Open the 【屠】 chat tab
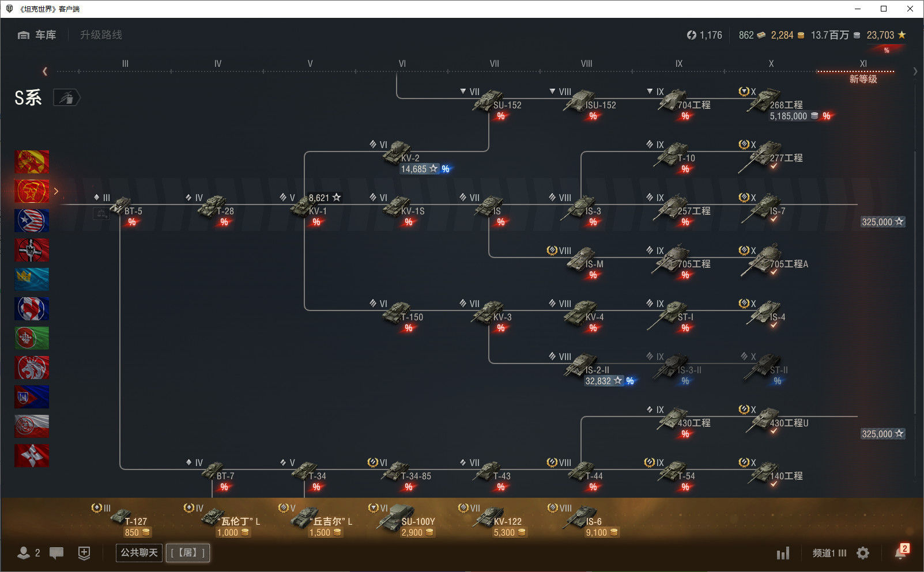 pyautogui.click(x=188, y=553)
